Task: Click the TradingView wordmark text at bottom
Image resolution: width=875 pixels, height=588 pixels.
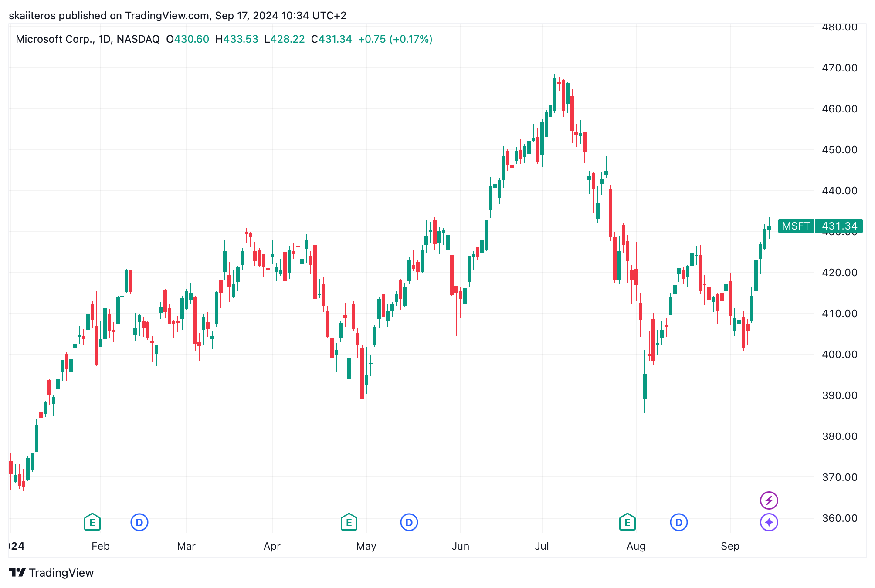Action: [61, 572]
